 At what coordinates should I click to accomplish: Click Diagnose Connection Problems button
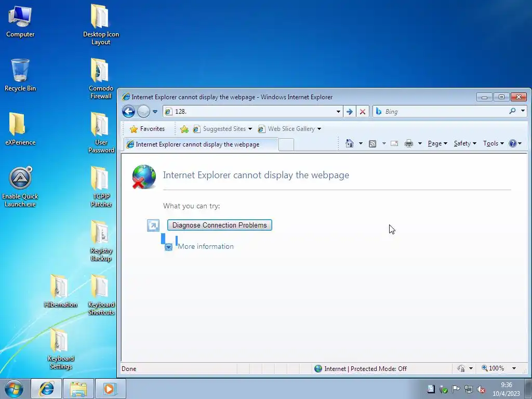tap(220, 225)
